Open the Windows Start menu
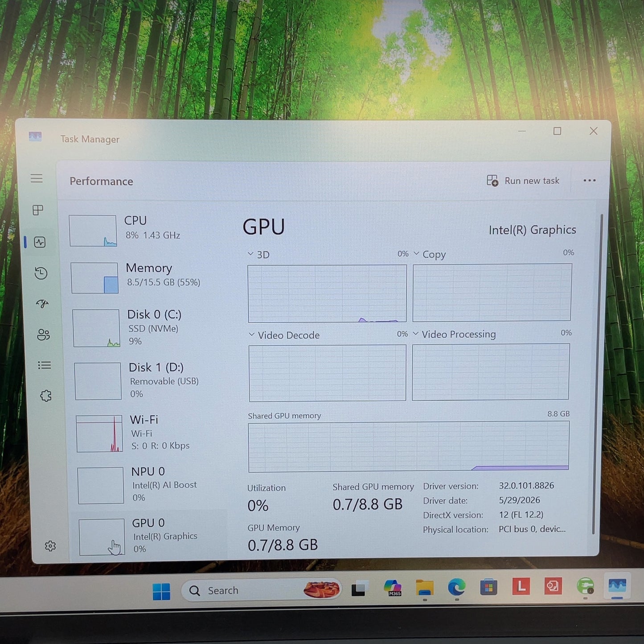644x644 pixels. [x=161, y=591]
